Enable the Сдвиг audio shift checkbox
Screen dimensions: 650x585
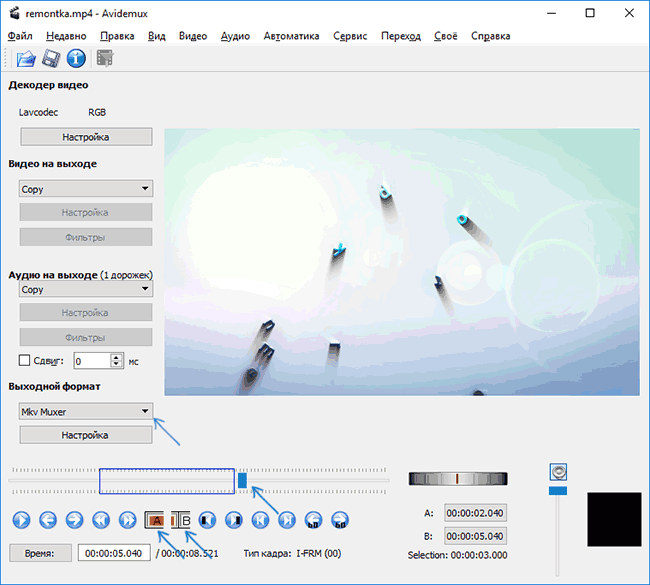pyautogui.click(x=25, y=360)
